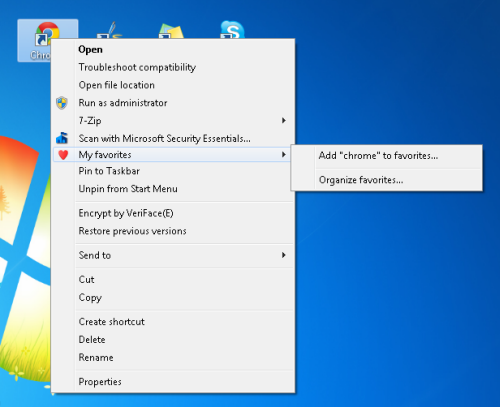Click the Skype desktop icon

click(232, 30)
